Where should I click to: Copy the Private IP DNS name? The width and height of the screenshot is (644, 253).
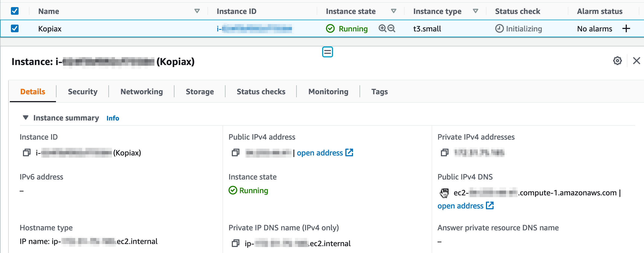(x=235, y=243)
